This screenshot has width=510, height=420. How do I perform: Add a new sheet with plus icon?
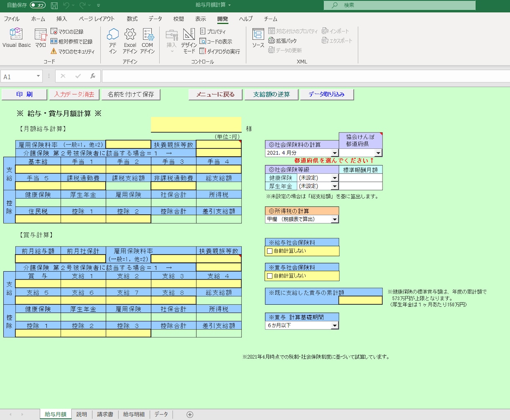pyautogui.click(x=190, y=415)
